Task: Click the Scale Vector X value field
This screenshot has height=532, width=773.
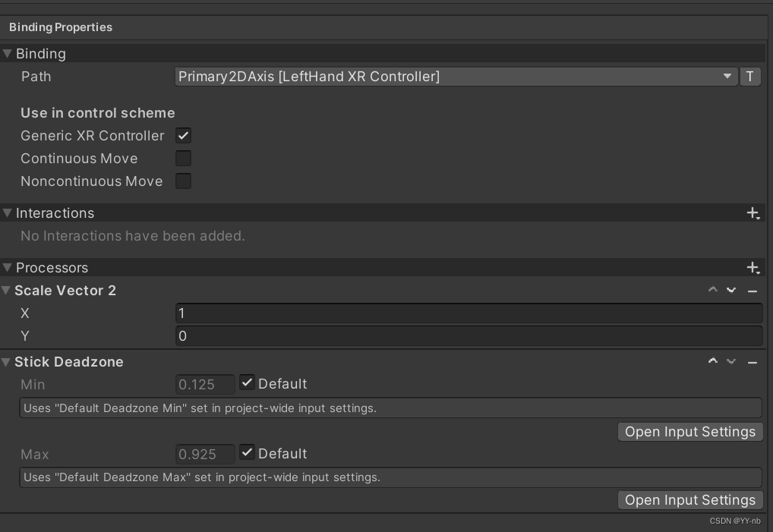Action: pos(468,313)
